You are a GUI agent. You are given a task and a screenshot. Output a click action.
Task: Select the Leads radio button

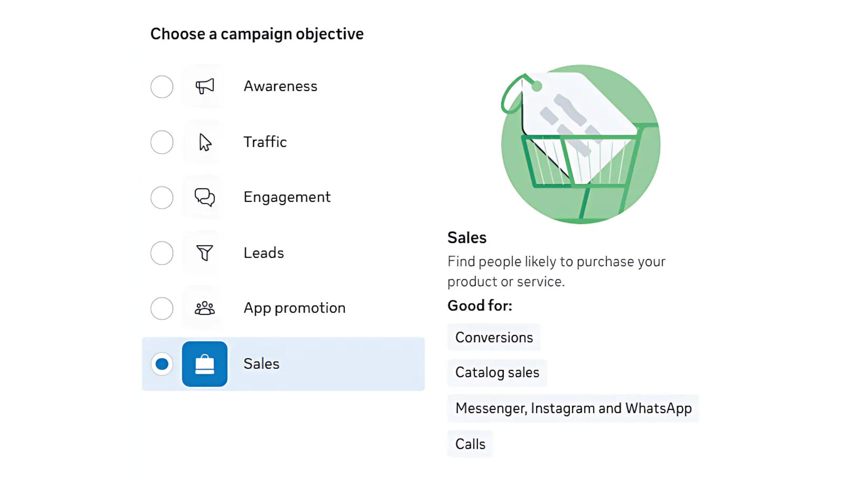point(162,253)
